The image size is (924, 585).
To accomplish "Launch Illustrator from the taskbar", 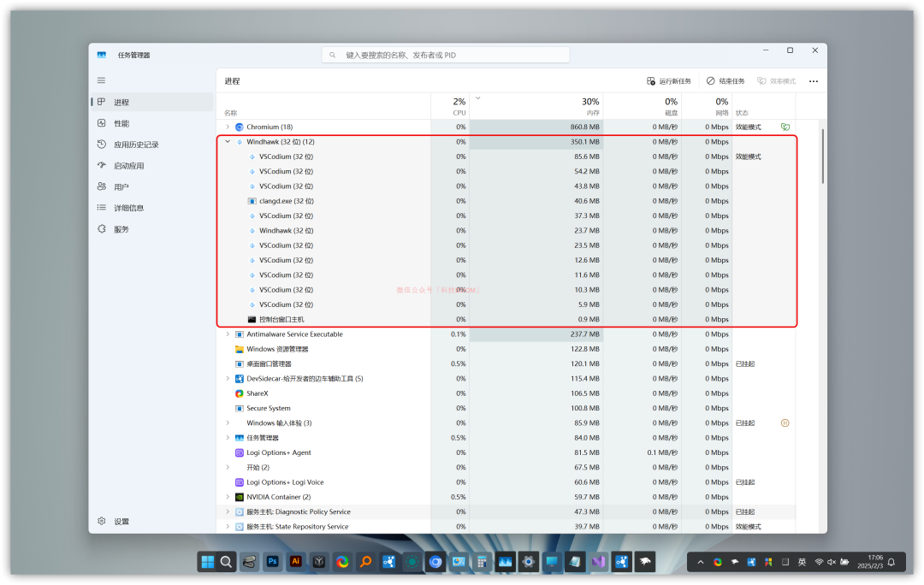I will [x=296, y=562].
